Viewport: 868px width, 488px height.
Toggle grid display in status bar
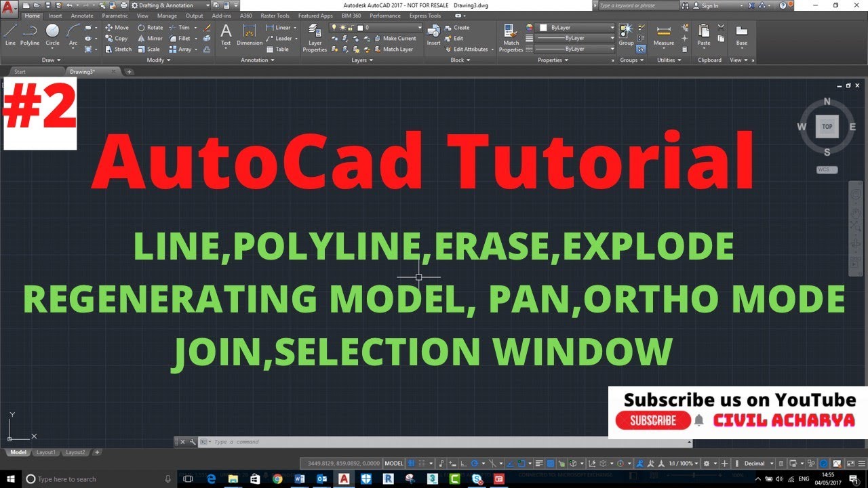(x=411, y=464)
